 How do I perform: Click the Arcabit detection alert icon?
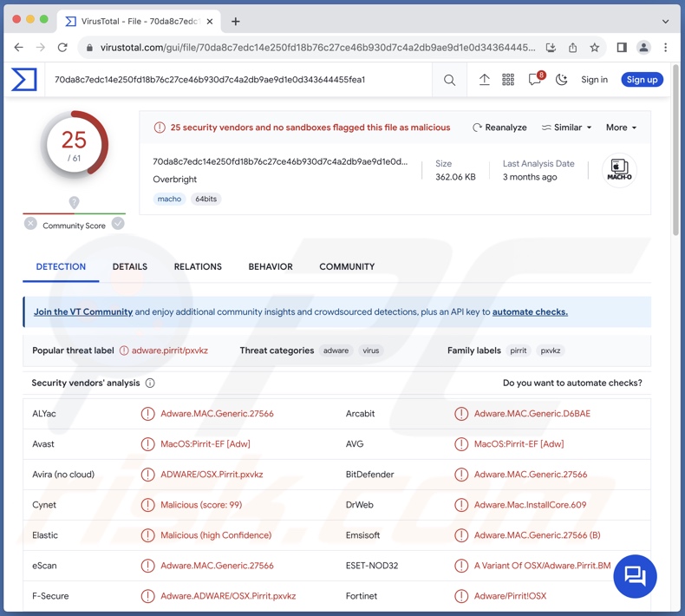coord(461,414)
